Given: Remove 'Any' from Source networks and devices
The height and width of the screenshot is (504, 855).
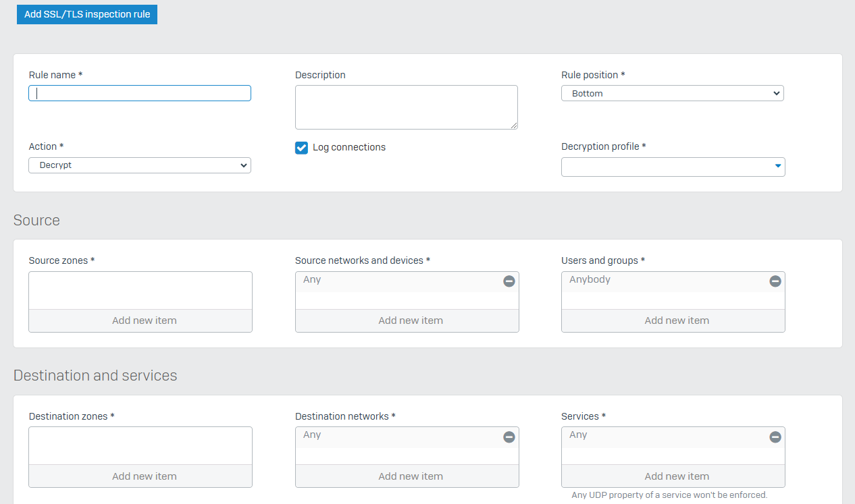Looking at the screenshot, I should pos(509,281).
